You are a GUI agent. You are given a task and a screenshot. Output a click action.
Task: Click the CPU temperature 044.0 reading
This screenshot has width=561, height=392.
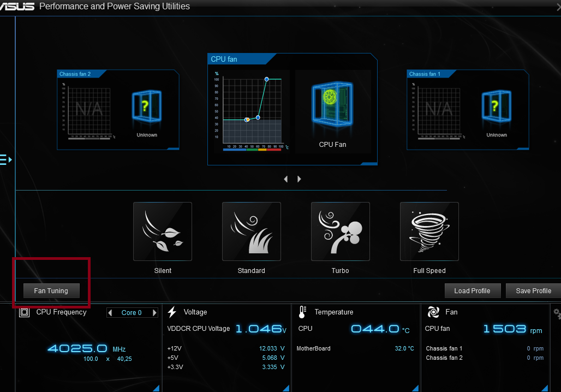point(380,329)
